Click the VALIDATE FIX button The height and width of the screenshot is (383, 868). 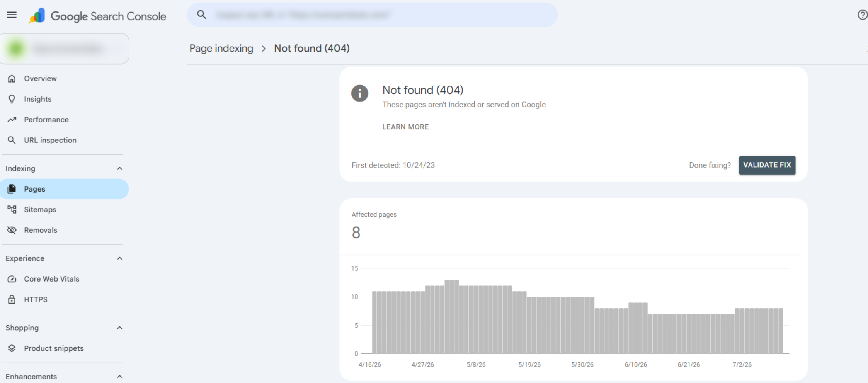click(767, 165)
